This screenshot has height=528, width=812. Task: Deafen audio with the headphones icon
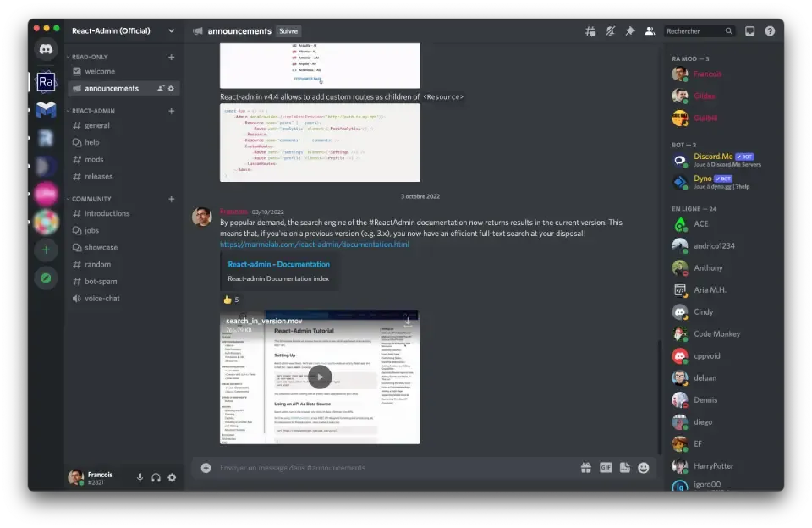pyautogui.click(x=156, y=476)
